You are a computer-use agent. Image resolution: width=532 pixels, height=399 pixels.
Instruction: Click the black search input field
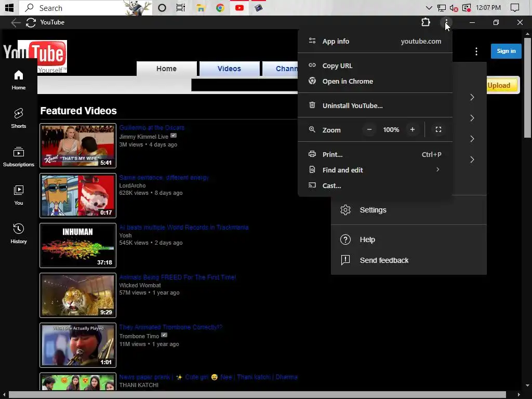tap(245, 85)
